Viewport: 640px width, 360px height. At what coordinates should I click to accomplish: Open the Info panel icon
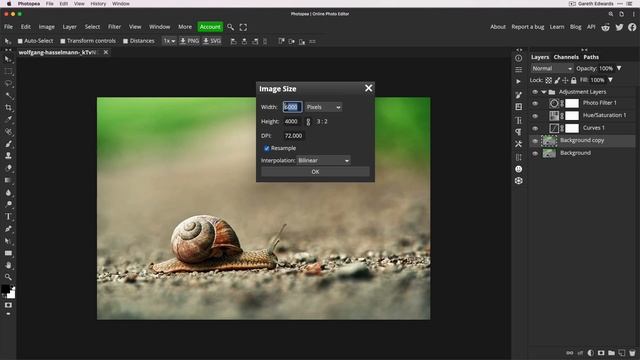[519, 58]
